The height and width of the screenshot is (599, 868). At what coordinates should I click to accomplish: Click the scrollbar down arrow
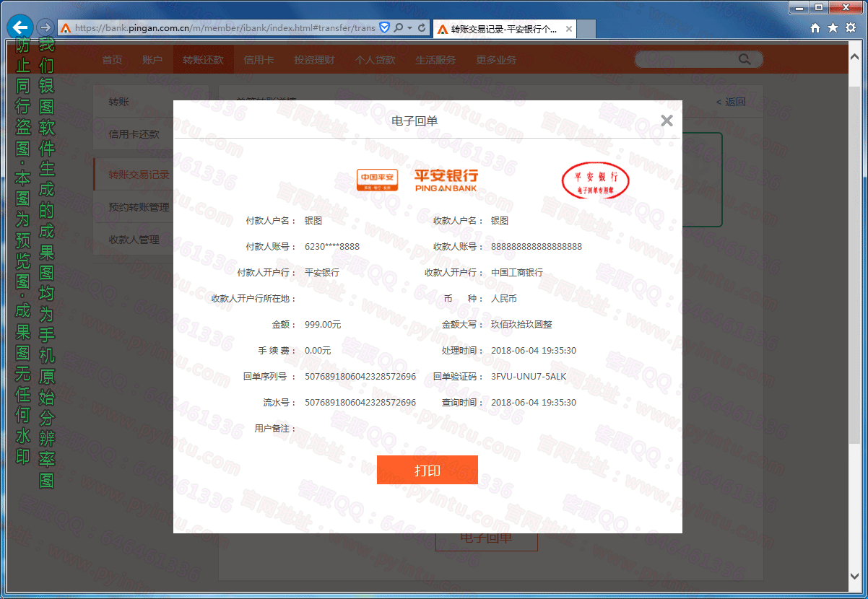click(x=855, y=577)
